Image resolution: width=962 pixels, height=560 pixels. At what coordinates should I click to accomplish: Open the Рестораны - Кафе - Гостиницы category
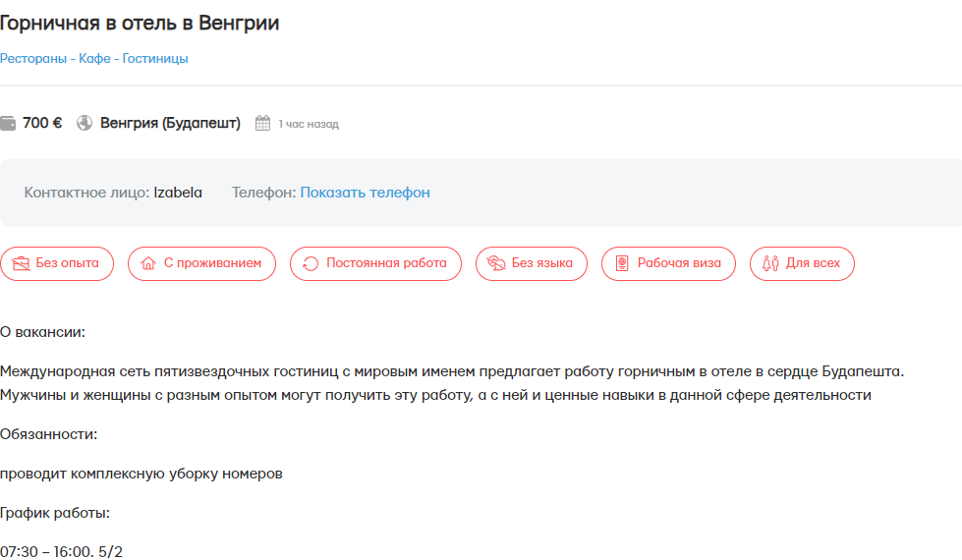[x=94, y=59]
